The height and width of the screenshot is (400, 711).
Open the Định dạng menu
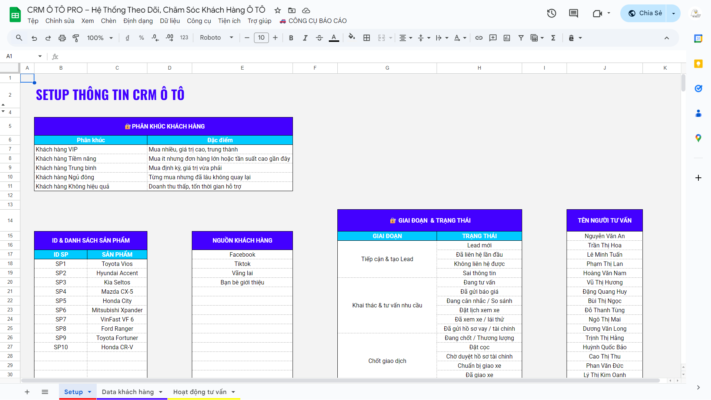click(139, 20)
